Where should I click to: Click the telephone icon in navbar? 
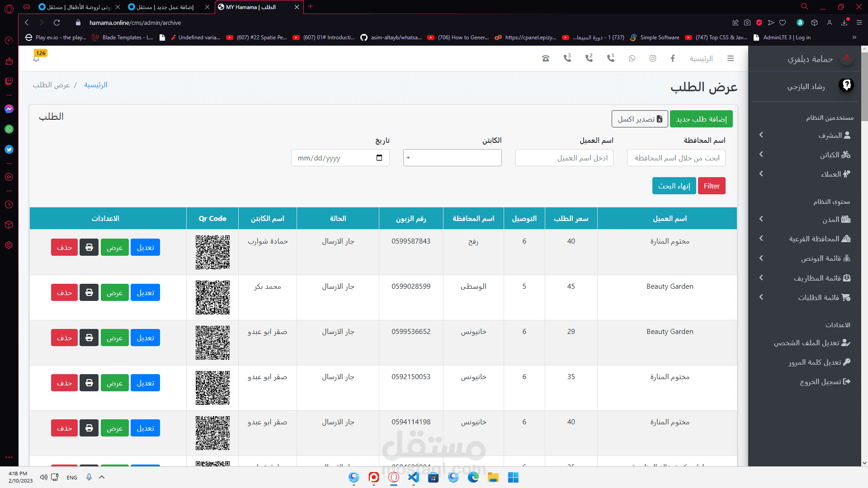point(546,58)
